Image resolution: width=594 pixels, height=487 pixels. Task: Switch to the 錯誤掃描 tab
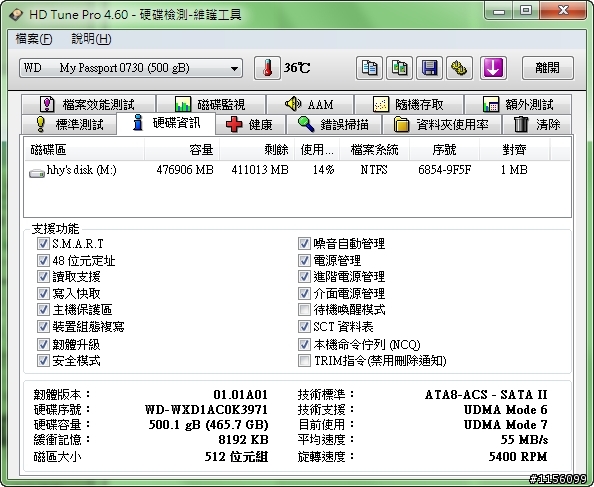coord(334,125)
